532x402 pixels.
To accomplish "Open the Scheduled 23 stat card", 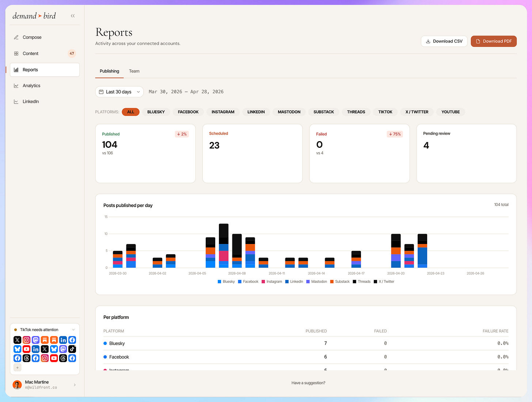I will pyautogui.click(x=252, y=154).
